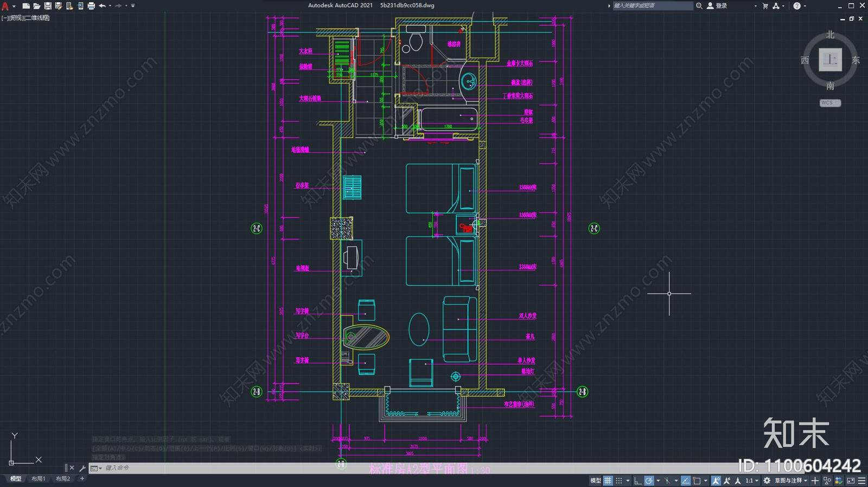
Task: Open status bar customization hamburger icon
Action: [861, 480]
